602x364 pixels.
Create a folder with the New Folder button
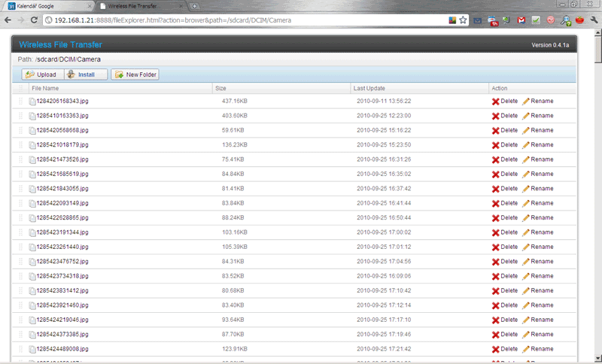135,74
